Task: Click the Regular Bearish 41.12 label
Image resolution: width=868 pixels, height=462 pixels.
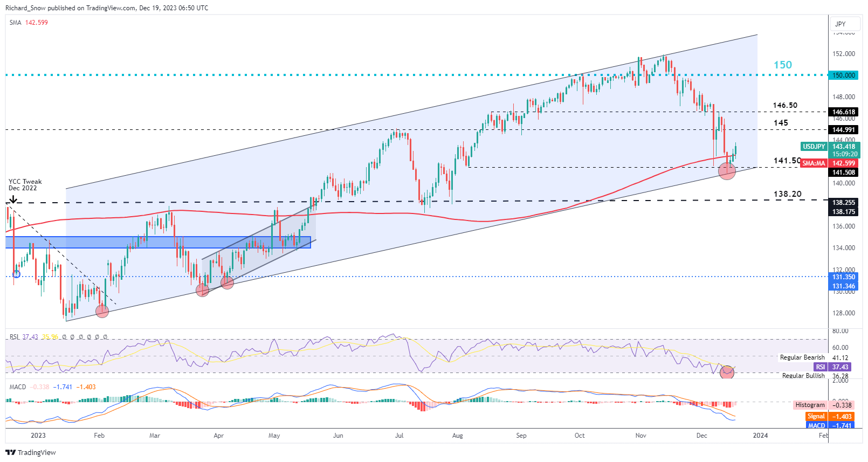Action: (814, 357)
